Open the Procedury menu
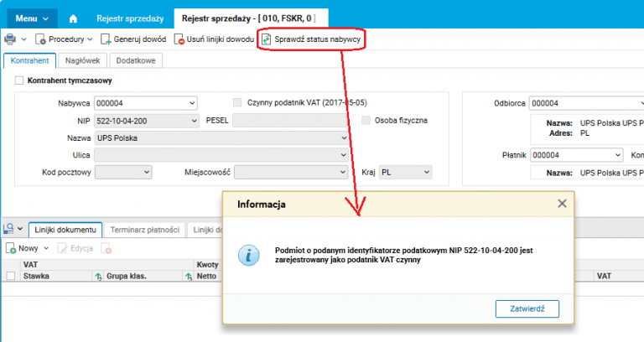Viewport: 644px width, 342px height. click(64, 39)
